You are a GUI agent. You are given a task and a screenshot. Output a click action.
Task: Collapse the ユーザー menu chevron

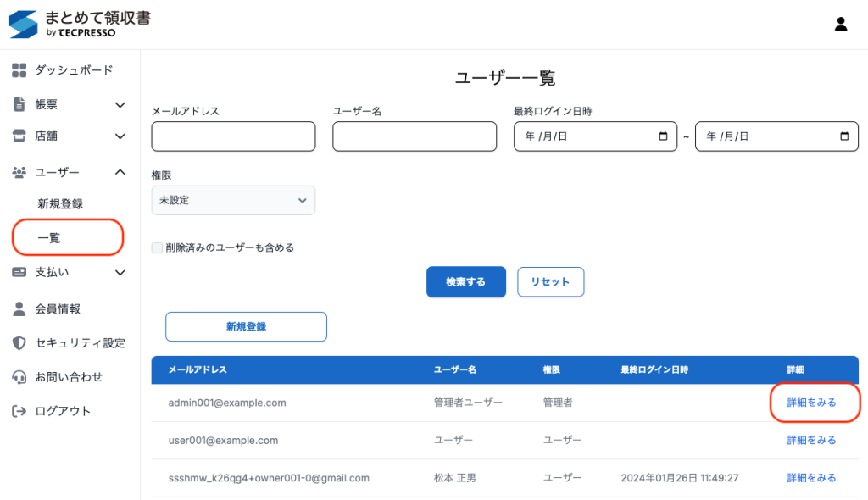pos(120,172)
